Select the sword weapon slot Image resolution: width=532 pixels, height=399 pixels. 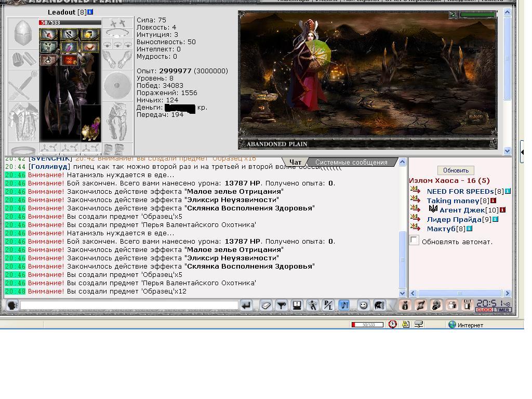[x=23, y=86]
